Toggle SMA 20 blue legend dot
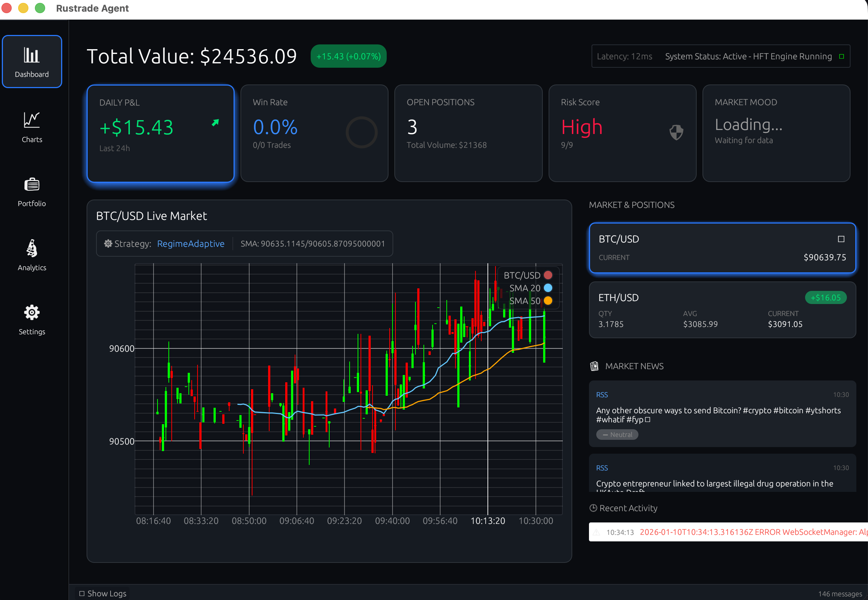868x600 pixels. 548,288
